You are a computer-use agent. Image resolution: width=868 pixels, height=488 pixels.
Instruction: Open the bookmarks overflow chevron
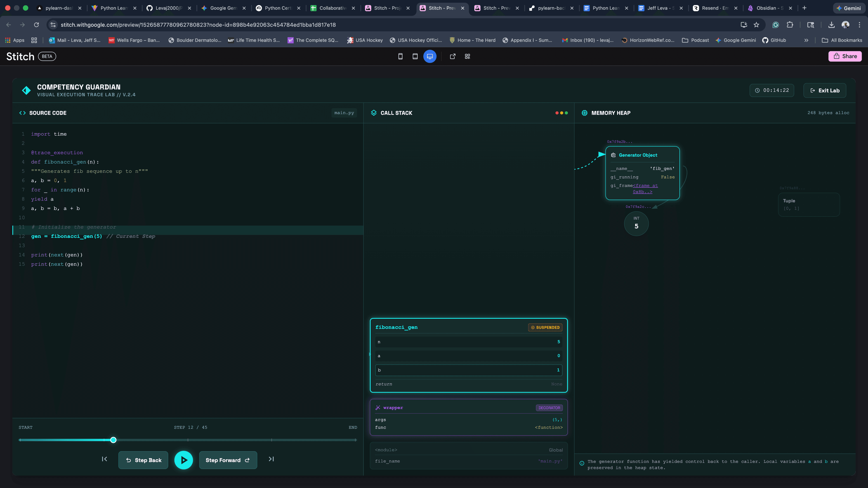[x=806, y=40]
